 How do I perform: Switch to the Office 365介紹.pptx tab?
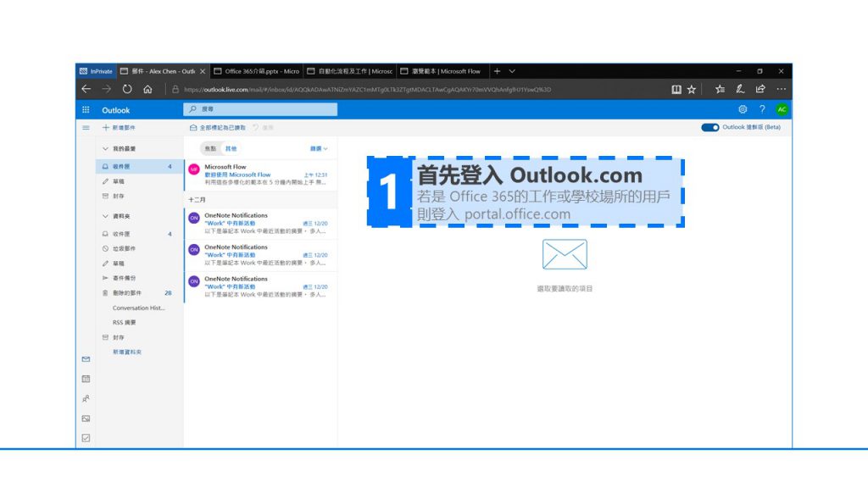(x=257, y=71)
